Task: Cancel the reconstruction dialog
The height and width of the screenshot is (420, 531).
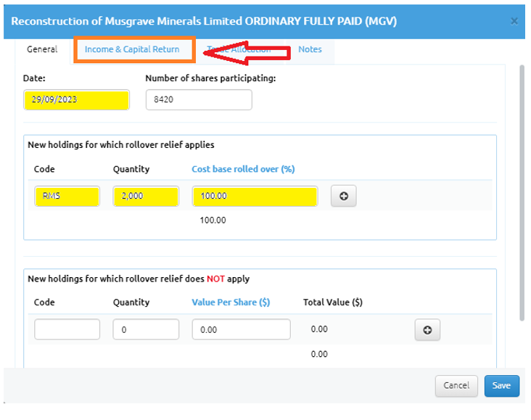Action: pyautogui.click(x=456, y=385)
